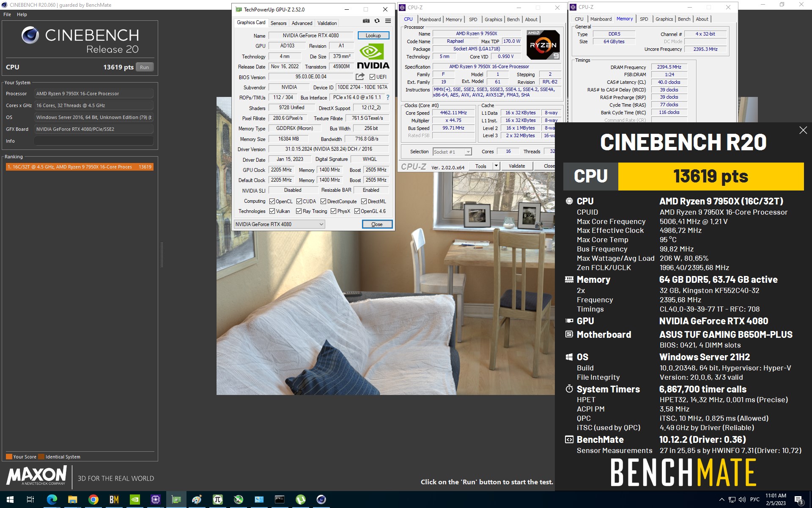Image resolution: width=812 pixels, height=508 pixels.
Task: Open SPD tab in right CPU-Z window
Action: coord(644,19)
